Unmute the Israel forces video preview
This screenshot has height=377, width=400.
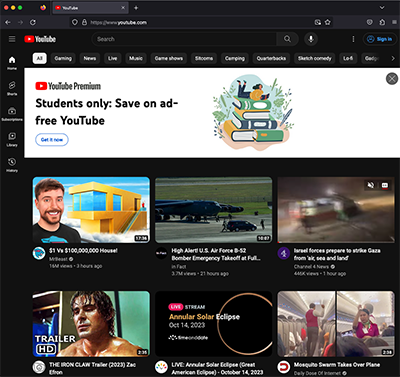pyautogui.click(x=371, y=185)
